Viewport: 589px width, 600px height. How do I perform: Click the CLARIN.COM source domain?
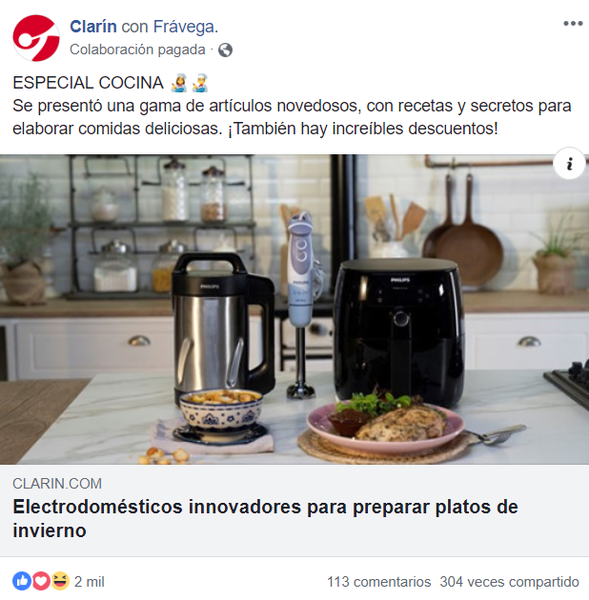57,484
